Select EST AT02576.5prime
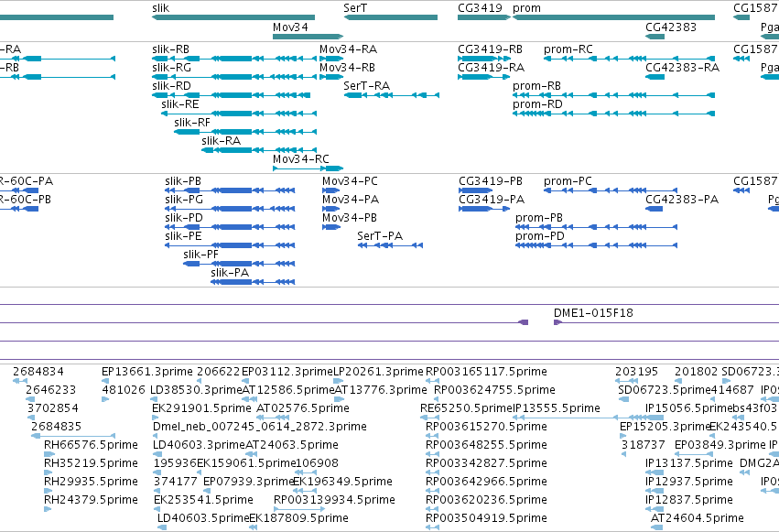Viewport: 779px width, 532px height. 303,408
